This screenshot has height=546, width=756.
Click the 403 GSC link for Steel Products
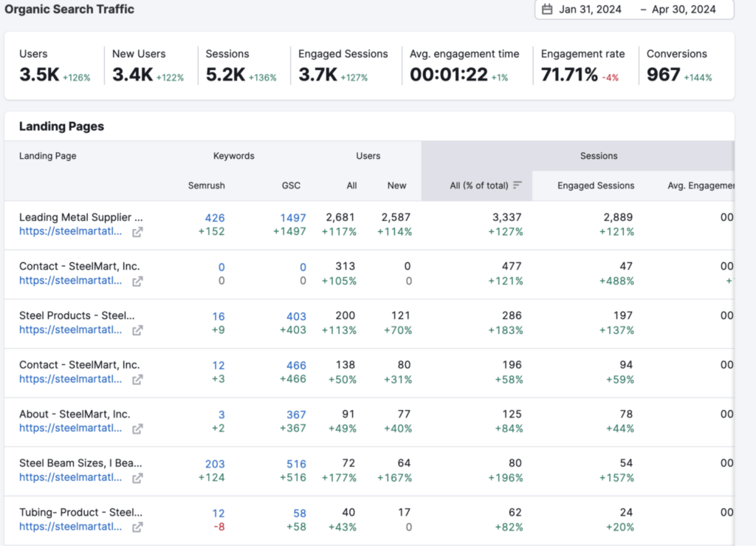(295, 315)
